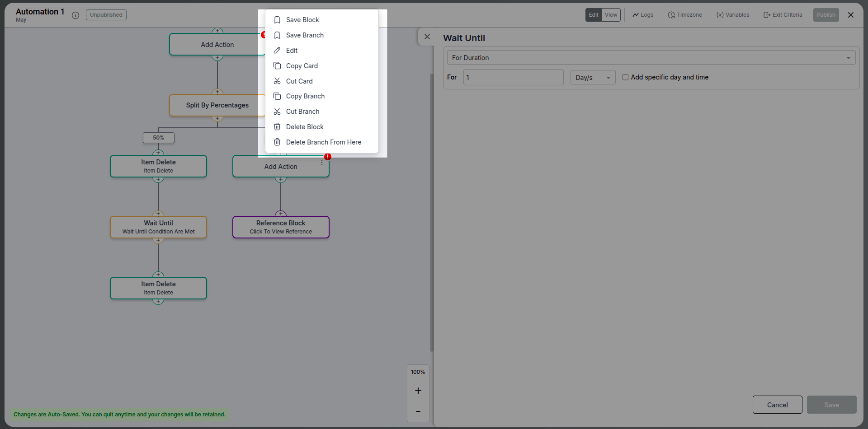Click the Automation 1 title
868x429 pixels.
[x=40, y=12]
